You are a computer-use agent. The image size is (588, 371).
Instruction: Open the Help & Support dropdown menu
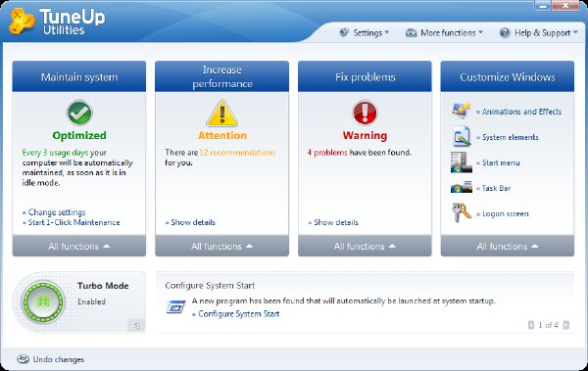pyautogui.click(x=538, y=33)
